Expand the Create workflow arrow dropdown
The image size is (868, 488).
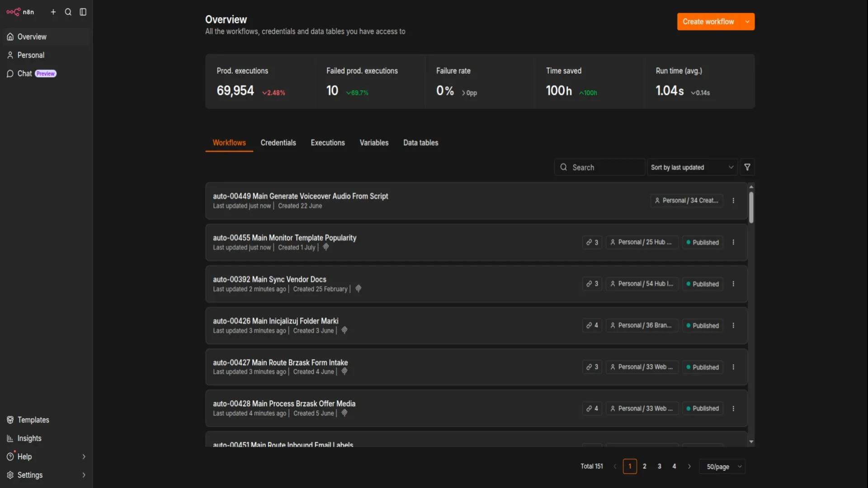coord(747,22)
